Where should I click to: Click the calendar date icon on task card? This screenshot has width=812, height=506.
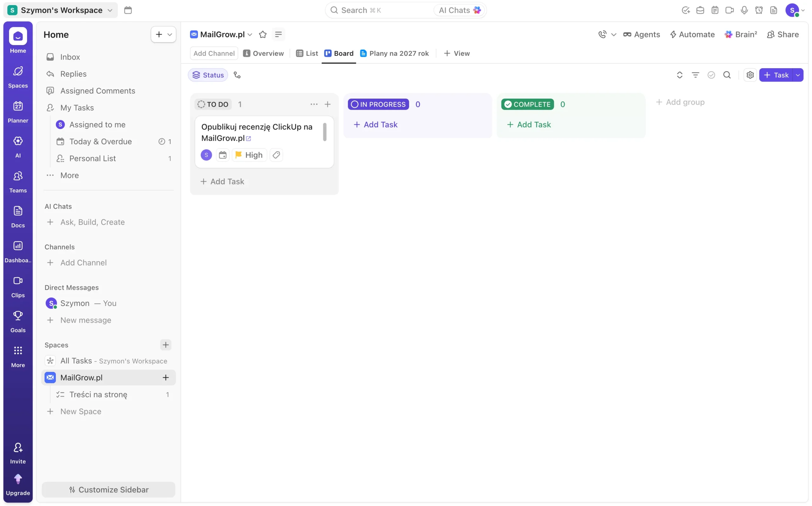click(223, 155)
